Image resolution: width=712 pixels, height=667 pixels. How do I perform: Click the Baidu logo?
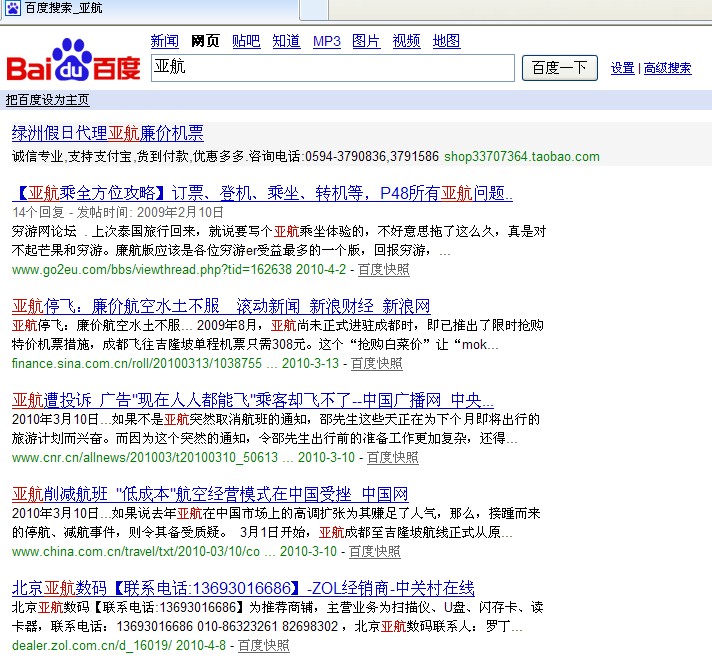73,60
